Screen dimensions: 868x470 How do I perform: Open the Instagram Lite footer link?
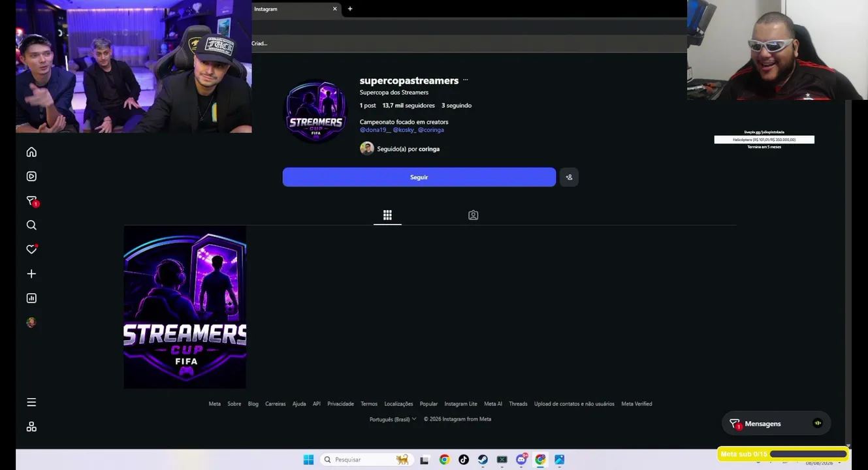coord(461,404)
